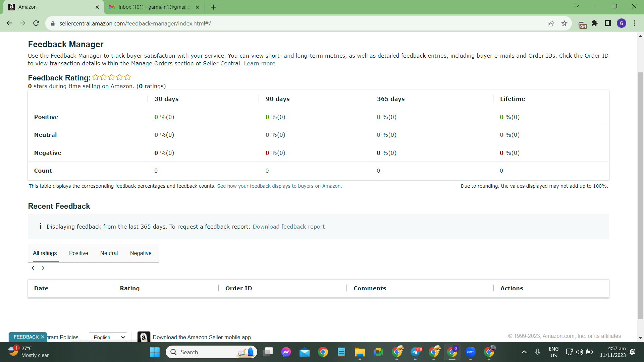The width and height of the screenshot is (644, 362).
Task: Click the taskbar Search box
Action: tap(211, 352)
